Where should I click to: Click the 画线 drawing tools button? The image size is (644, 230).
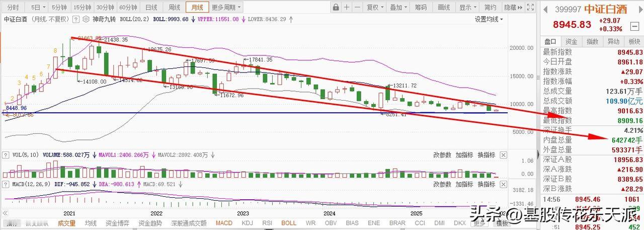coord(444,7)
